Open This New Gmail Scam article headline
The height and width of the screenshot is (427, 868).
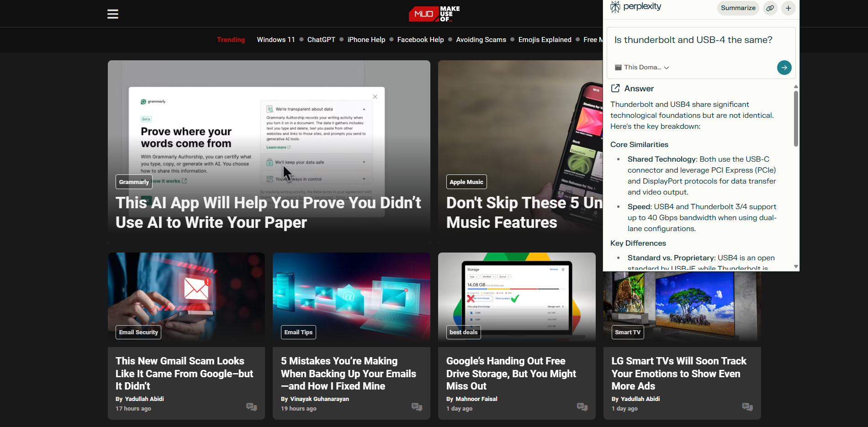click(185, 374)
